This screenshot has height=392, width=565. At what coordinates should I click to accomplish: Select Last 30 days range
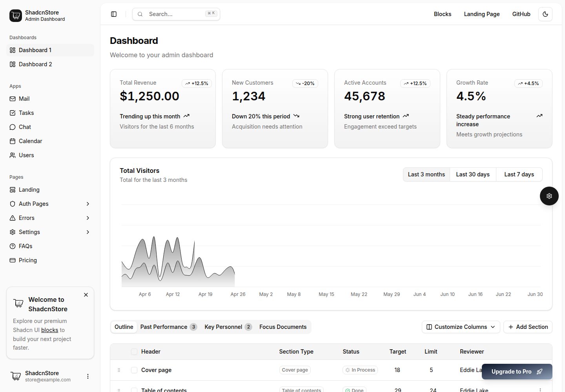pyautogui.click(x=473, y=174)
